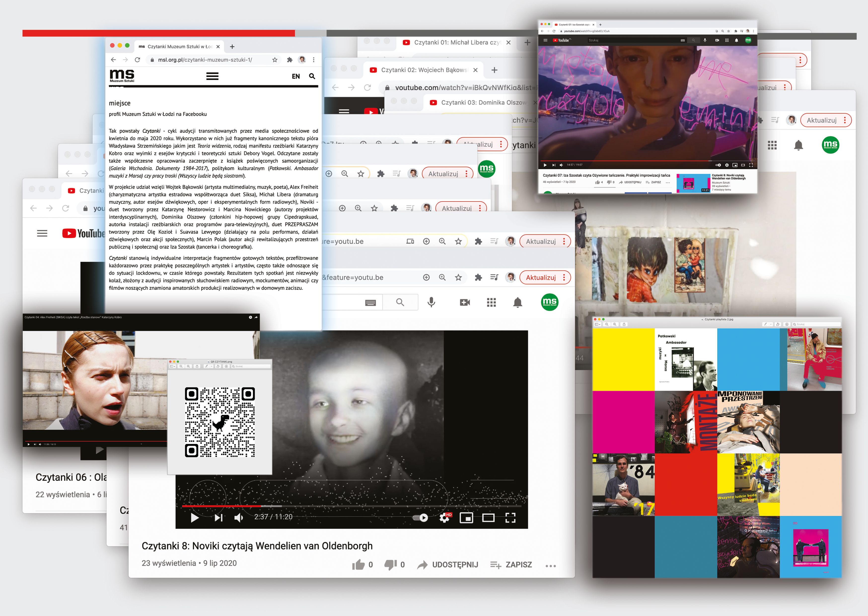Click cast icon beside 're=youtu.be' address
The image size is (868, 616).
[x=410, y=241]
